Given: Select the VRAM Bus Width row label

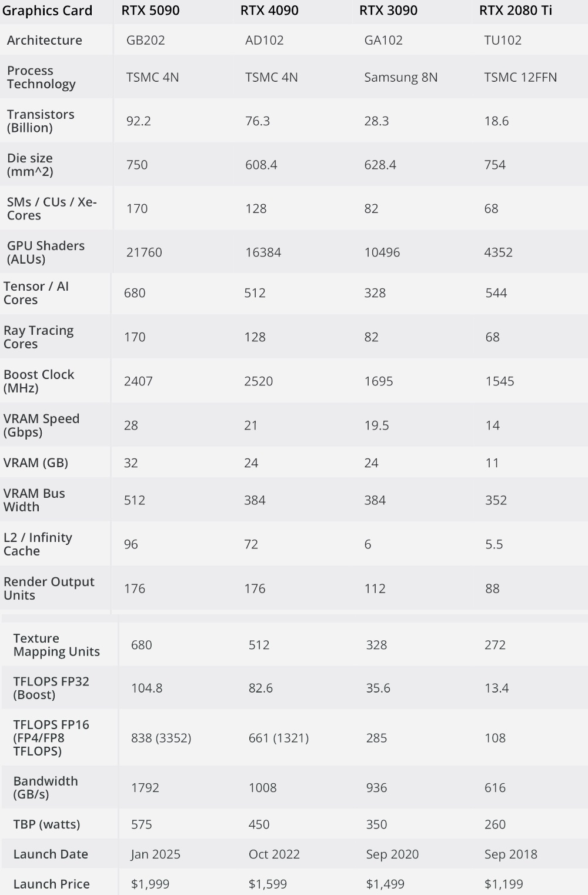Looking at the screenshot, I should point(34,500).
